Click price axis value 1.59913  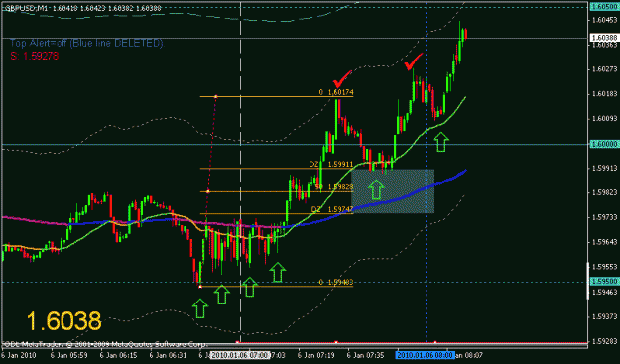605,168
